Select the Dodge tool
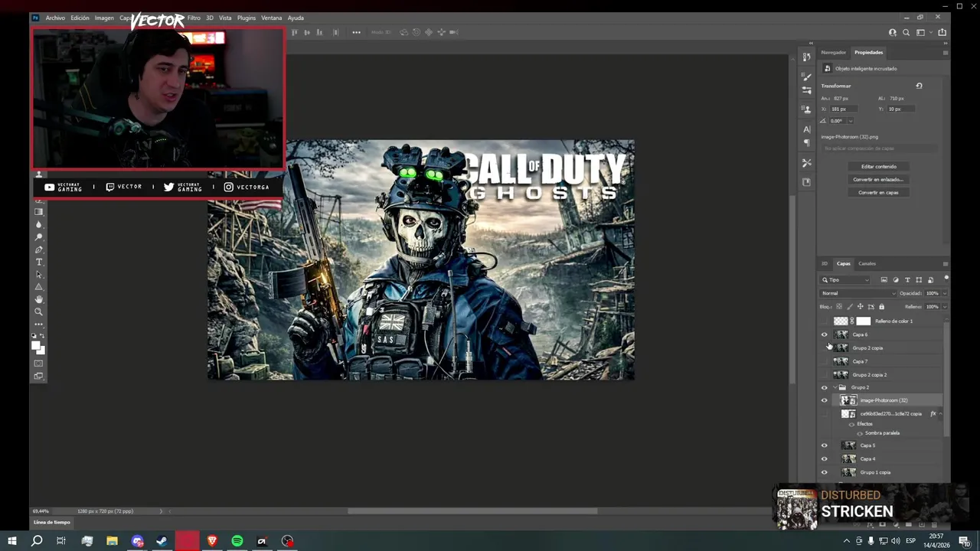This screenshot has width=980, height=551. pyautogui.click(x=39, y=237)
